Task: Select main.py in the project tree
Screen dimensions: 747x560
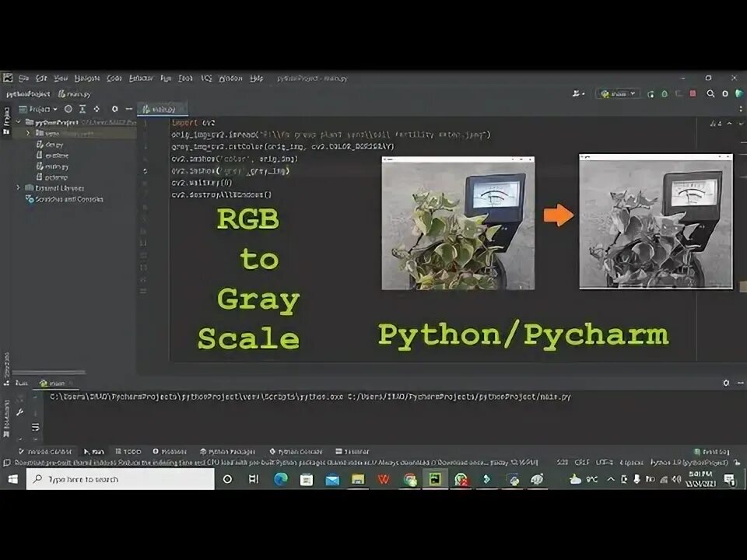Action: 52,166
